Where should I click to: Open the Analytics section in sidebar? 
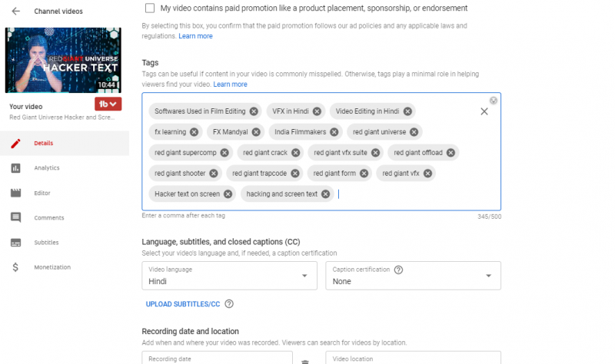tap(46, 168)
